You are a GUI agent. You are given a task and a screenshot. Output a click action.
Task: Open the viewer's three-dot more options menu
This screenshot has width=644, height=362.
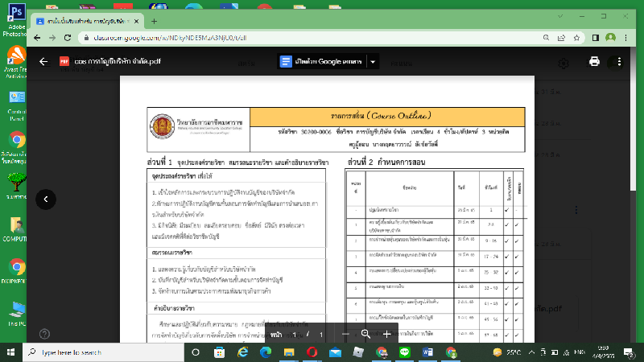click(x=618, y=62)
